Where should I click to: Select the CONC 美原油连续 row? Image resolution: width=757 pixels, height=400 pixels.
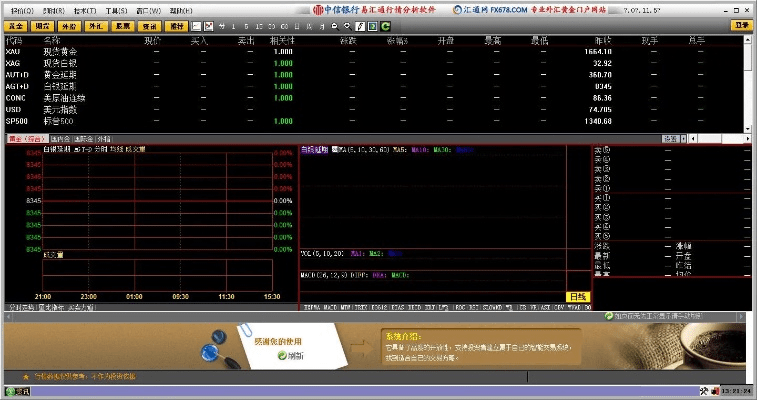coord(60,98)
